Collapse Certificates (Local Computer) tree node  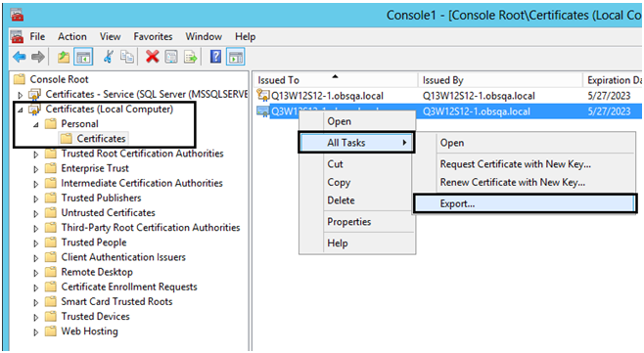[21, 110]
